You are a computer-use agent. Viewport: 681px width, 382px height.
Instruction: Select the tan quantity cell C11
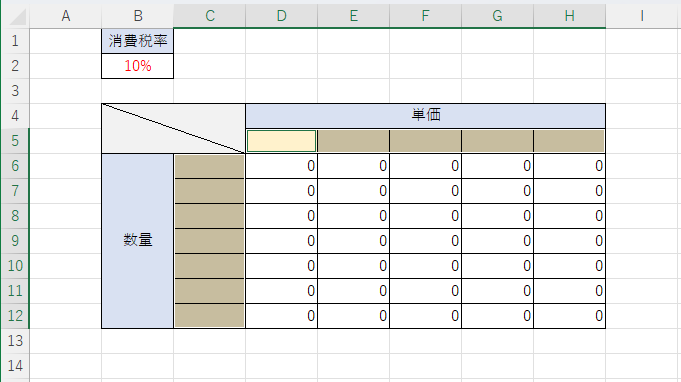pyautogui.click(x=210, y=291)
